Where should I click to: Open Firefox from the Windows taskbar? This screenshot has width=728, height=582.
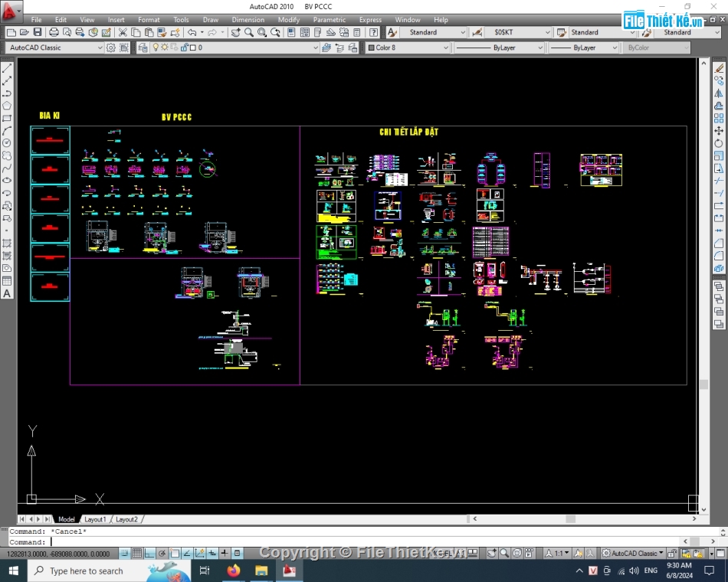[234, 571]
